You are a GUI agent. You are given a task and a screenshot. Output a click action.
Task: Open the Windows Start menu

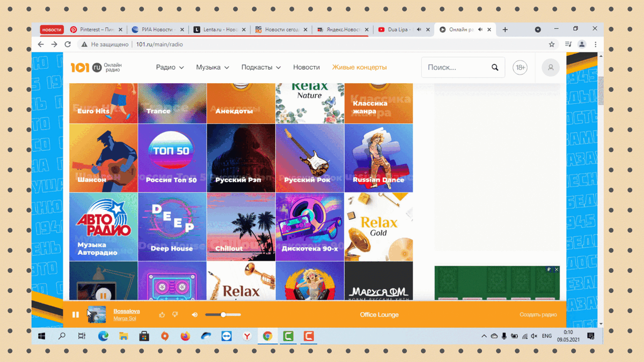(x=42, y=336)
